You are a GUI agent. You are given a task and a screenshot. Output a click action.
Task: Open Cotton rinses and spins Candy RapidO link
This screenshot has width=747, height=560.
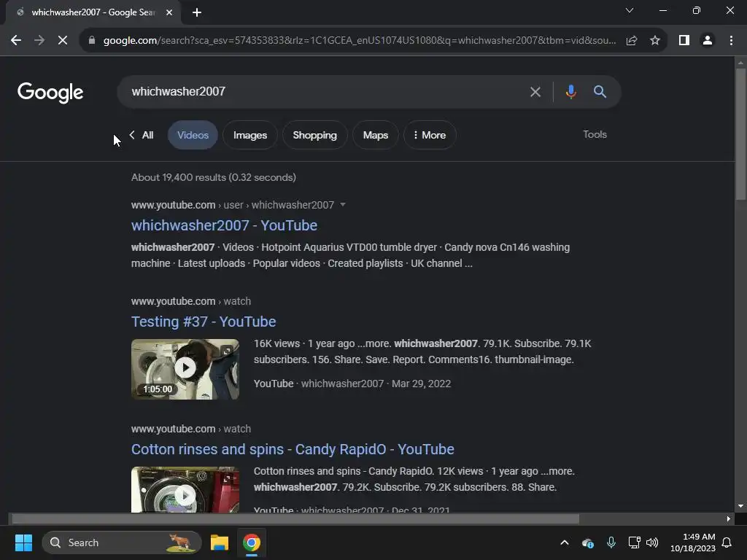tap(293, 449)
